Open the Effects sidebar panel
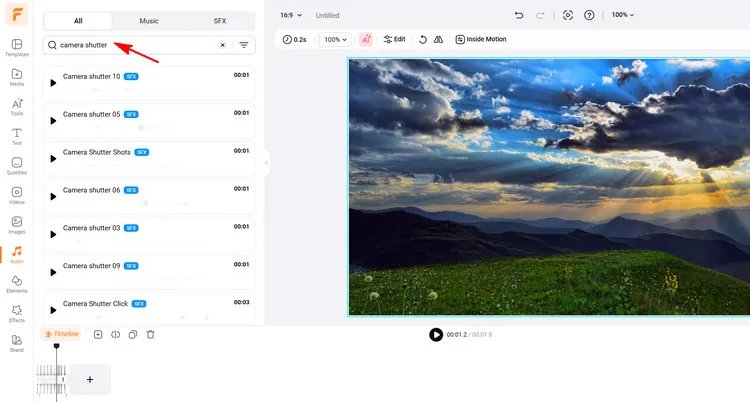Image resolution: width=750 pixels, height=402 pixels. click(17, 313)
